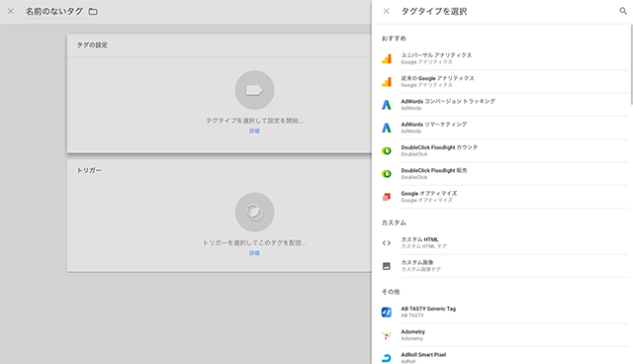Select the Adometry icon

click(387, 335)
